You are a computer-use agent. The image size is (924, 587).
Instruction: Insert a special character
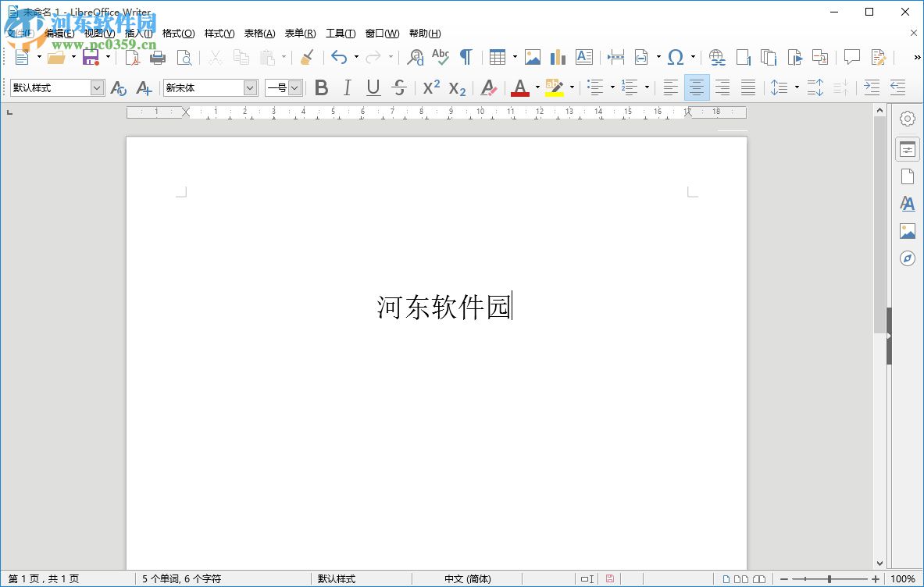pos(676,57)
